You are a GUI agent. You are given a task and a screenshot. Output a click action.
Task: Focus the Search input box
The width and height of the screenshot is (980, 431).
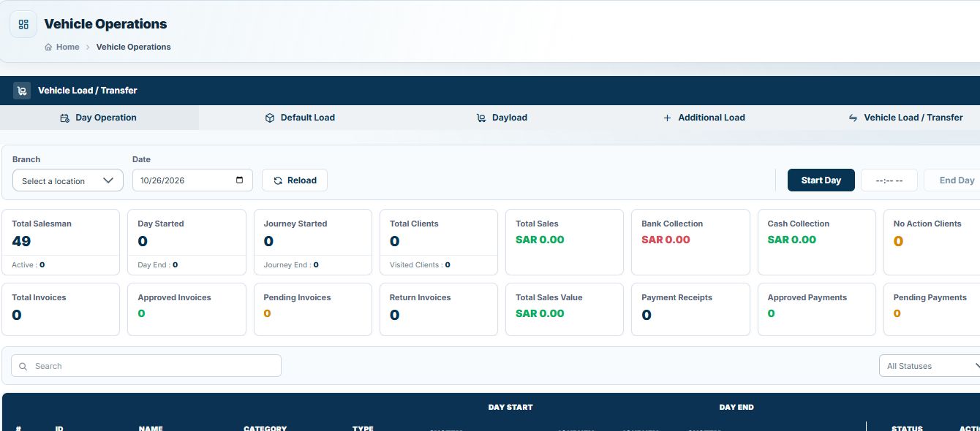coord(146,366)
